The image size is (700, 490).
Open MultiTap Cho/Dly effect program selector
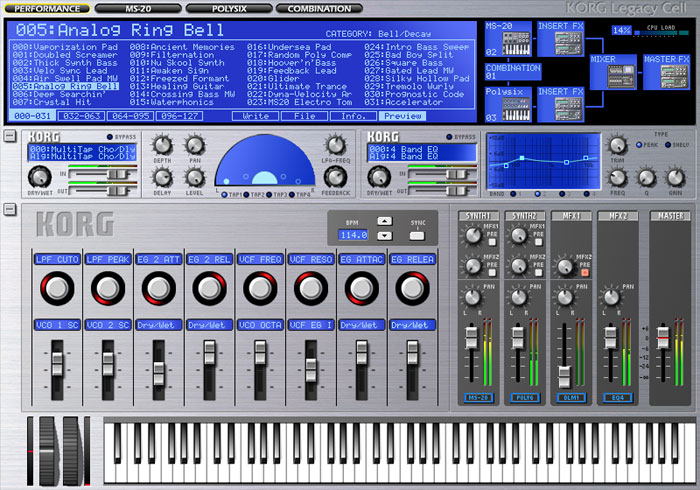click(82, 153)
